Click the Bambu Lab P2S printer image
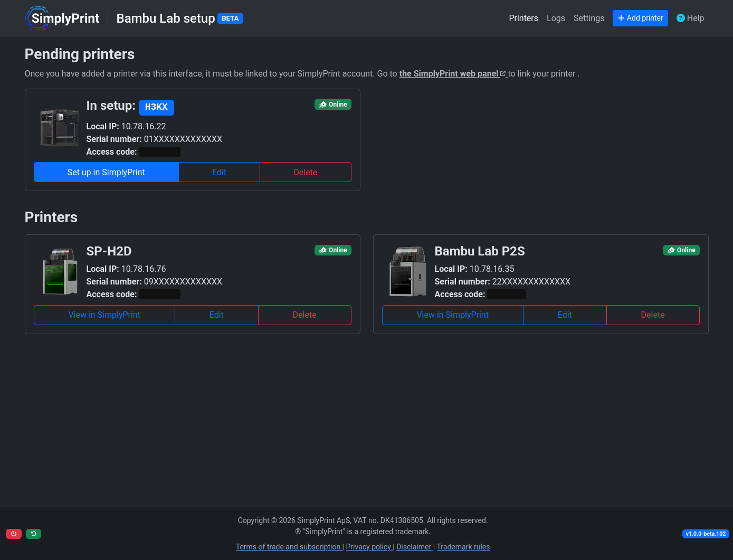The width and height of the screenshot is (733, 560). (x=408, y=271)
